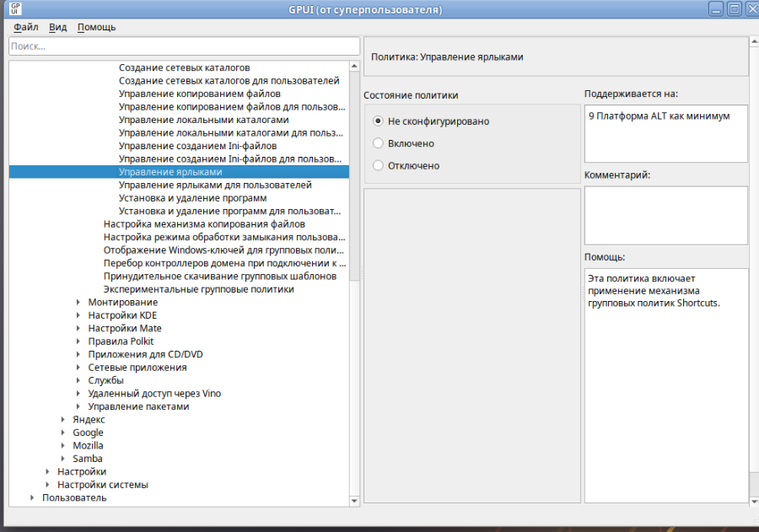Click the tree scrollbar up arrow
Screen dimensions: 759x532
pos(354,66)
